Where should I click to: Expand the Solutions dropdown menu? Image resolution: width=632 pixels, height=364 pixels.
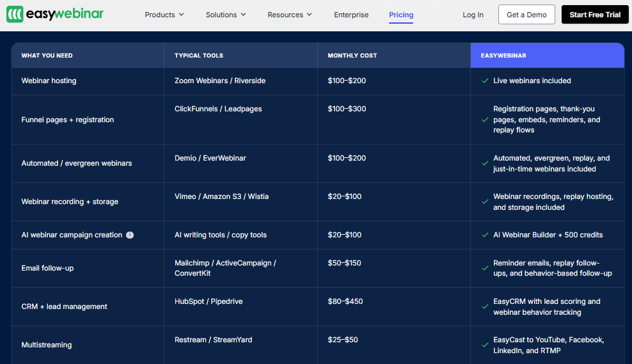(x=226, y=15)
